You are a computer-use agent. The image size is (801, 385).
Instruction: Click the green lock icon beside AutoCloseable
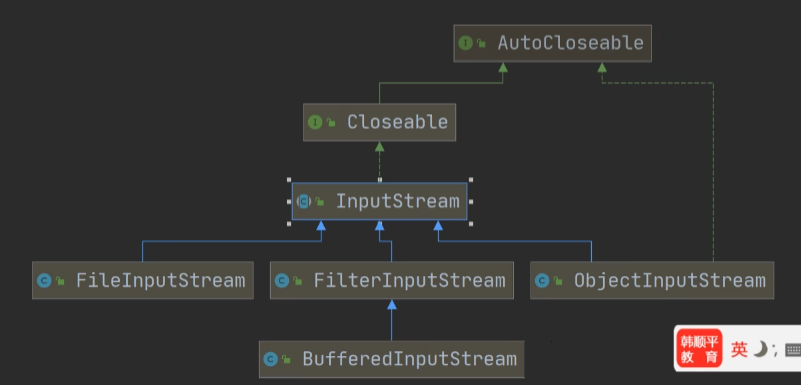[481, 44]
